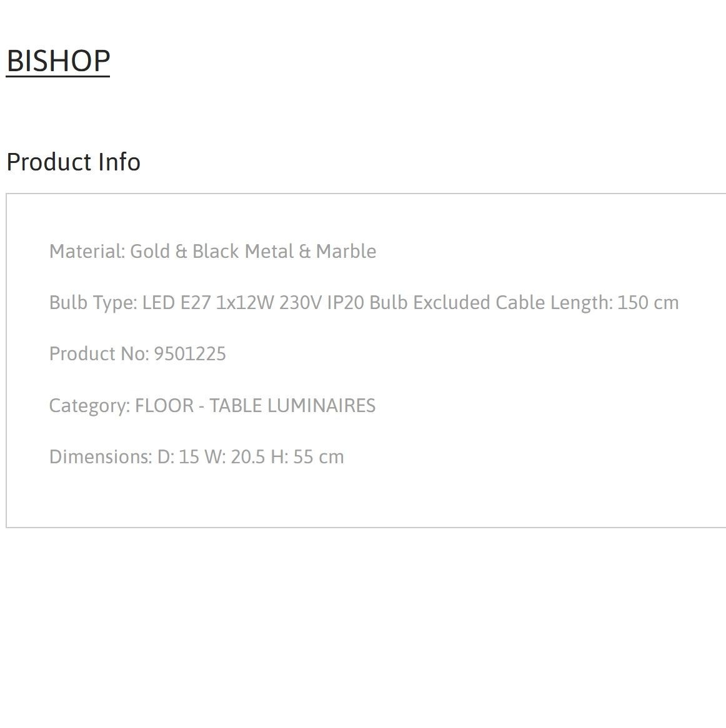Click the Bulb Excluded text
The image size is (726, 728).
pyautogui.click(x=430, y=303)
